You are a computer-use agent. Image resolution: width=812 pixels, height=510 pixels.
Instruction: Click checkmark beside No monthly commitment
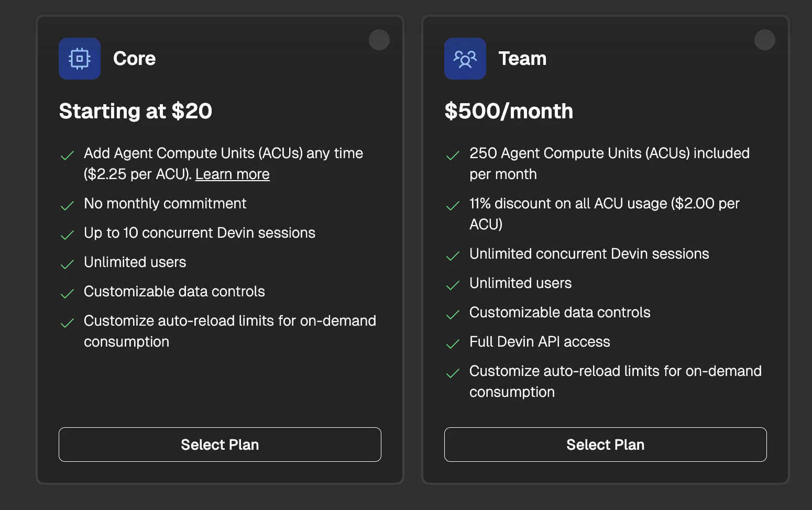click(68, 206)
